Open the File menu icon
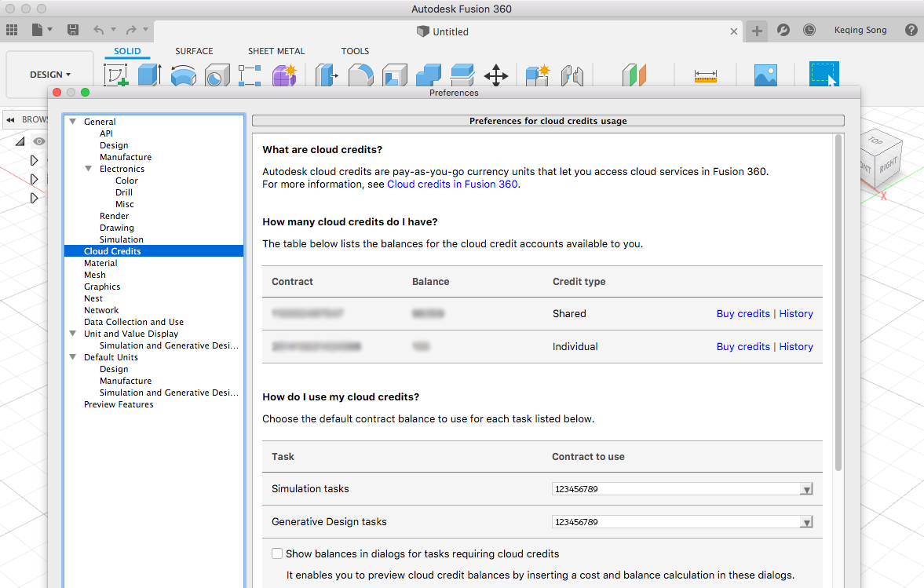The image size is (924, 588). 37,30
